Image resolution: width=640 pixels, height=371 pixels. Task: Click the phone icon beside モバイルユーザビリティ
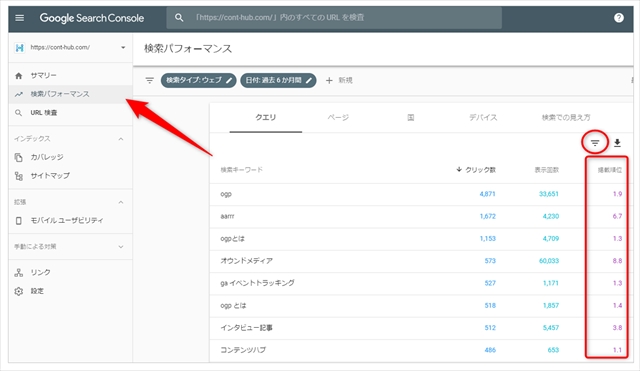(19, 220)
